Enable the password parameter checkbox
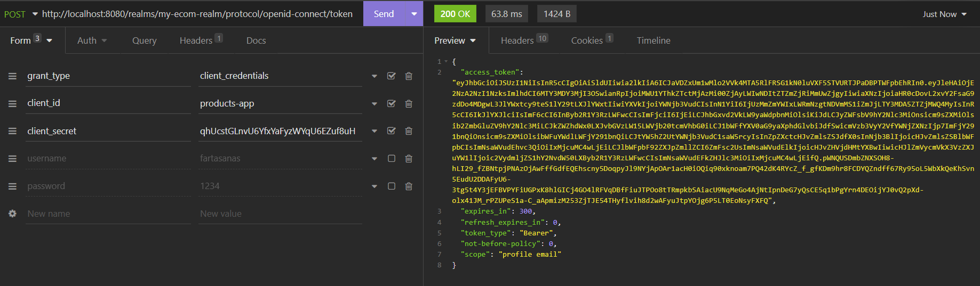980x286 pixels. tap(392, 186)
